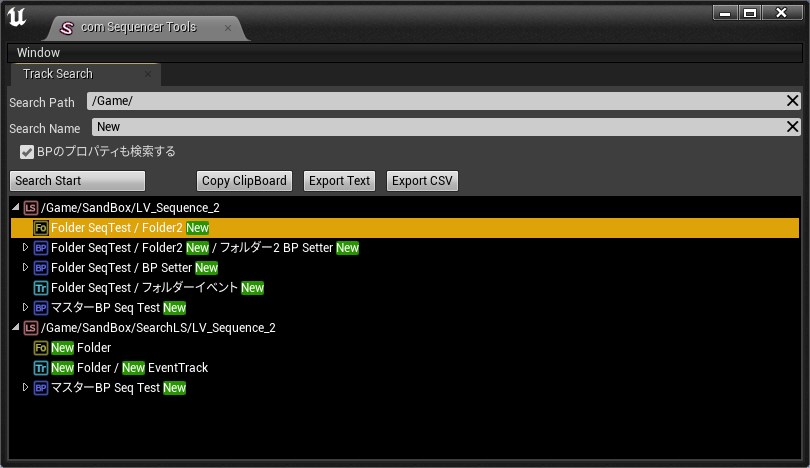
Task: Collapse the SearchLS/LV_Sequence_2 tree node
Action: [16, 327]
